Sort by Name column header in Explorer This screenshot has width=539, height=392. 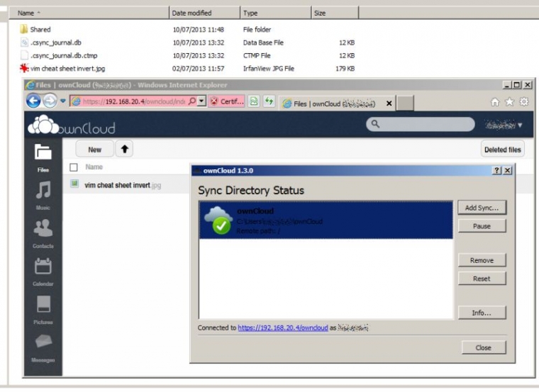[x=89, y=13]
